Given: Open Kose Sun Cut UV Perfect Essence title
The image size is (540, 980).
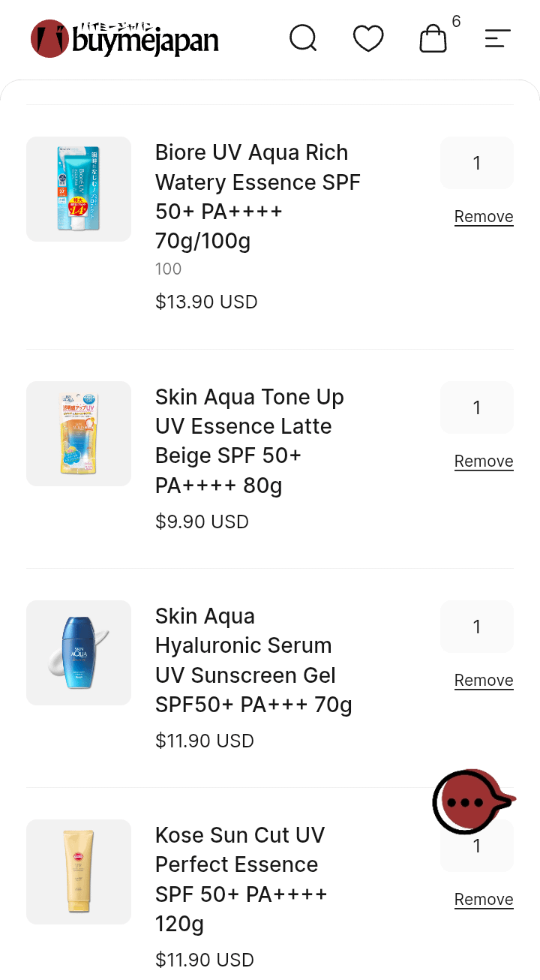Looking at the screenshot, I should [241, 879].
